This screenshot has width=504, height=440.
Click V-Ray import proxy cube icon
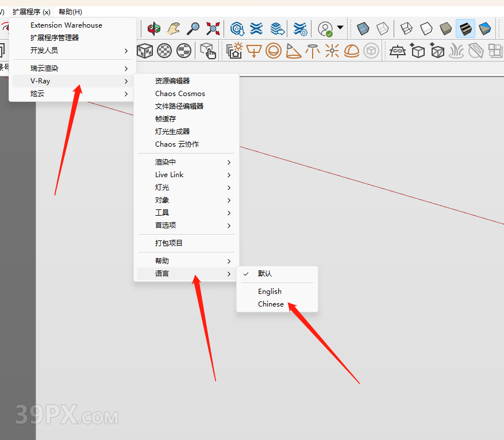tap(437, 51)
